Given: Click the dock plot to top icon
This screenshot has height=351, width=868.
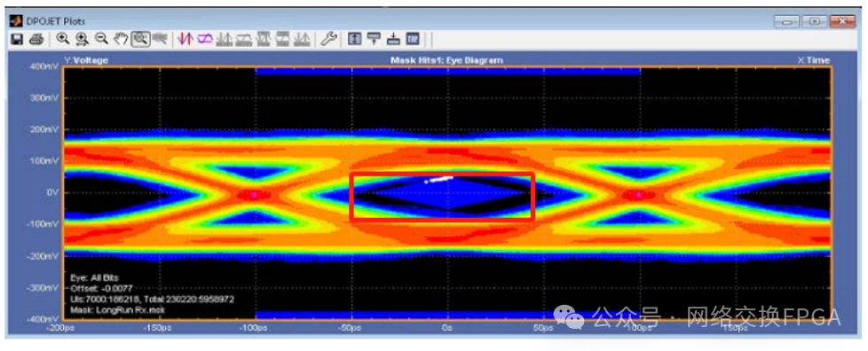Looking at the screenshot, I should (x=375, y=39).
